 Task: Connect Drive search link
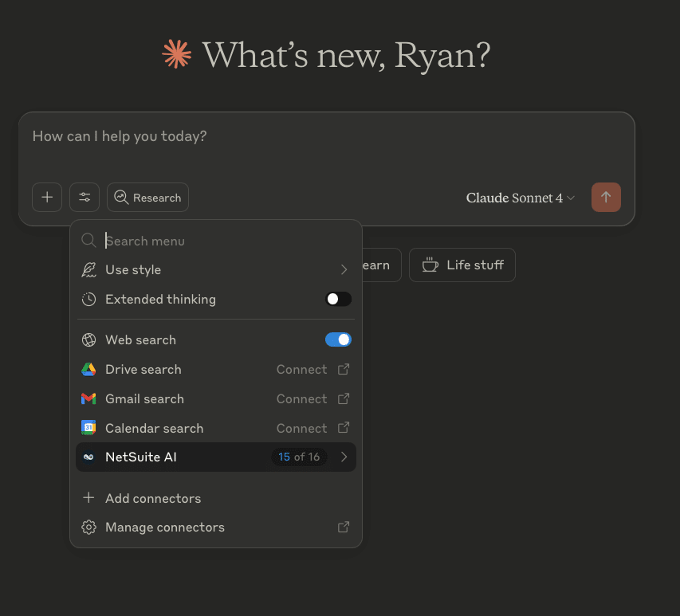pos(302,370)
